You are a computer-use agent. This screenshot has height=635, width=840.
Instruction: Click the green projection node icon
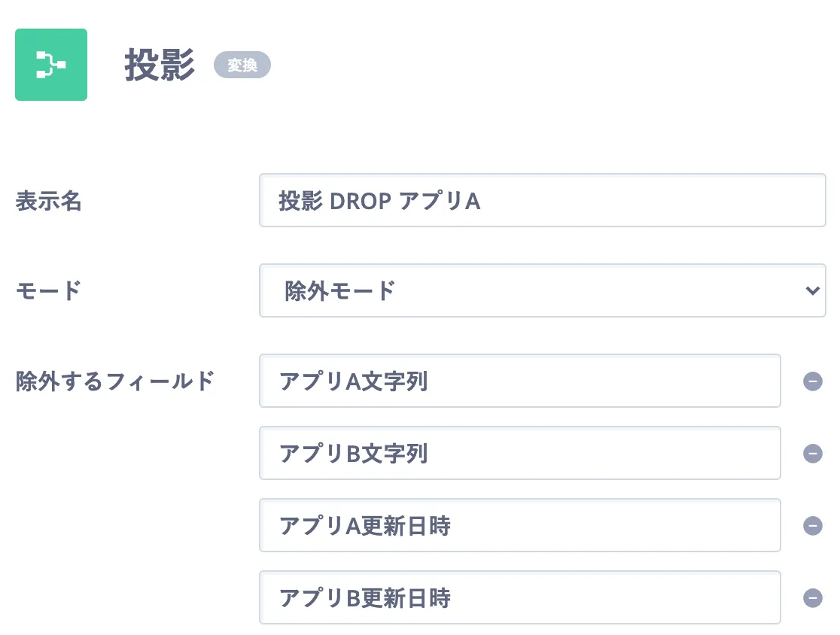(51, 65)
